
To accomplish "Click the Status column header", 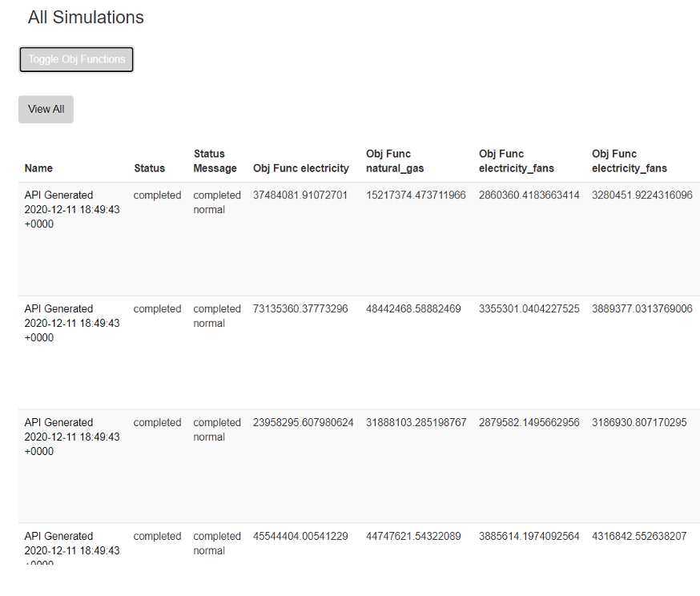I will coord(150,168).
